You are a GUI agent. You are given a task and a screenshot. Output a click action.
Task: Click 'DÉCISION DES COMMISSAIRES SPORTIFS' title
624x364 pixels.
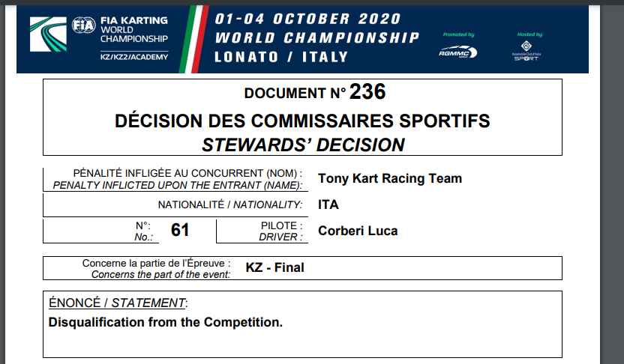[302, 121]
